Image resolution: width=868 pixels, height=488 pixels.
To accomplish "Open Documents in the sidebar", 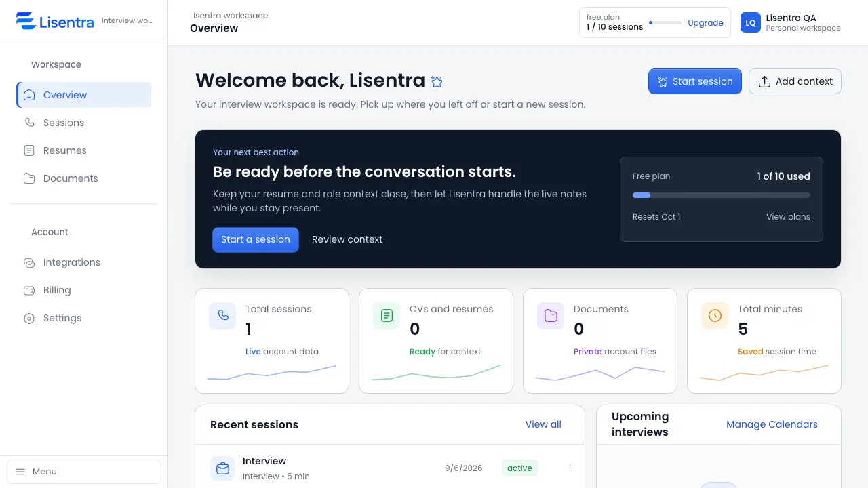I will coord(84,178).
